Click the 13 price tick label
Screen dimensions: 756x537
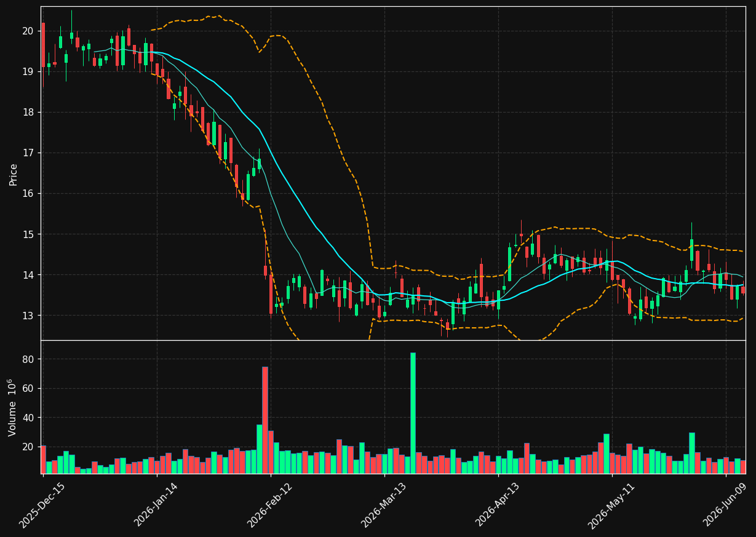(29, 316)
